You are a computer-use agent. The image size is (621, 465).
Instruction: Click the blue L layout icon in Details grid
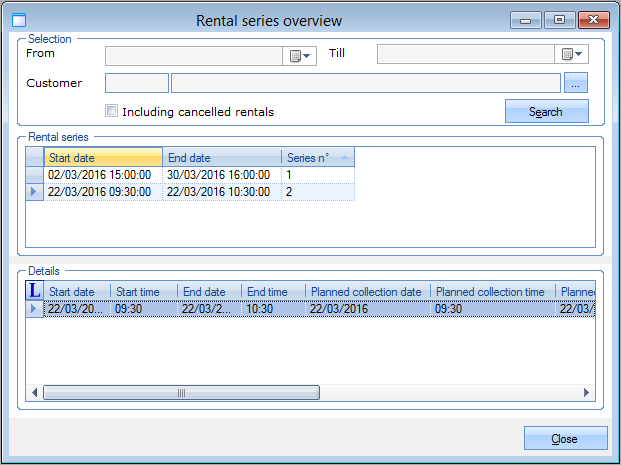coord(34,291)
